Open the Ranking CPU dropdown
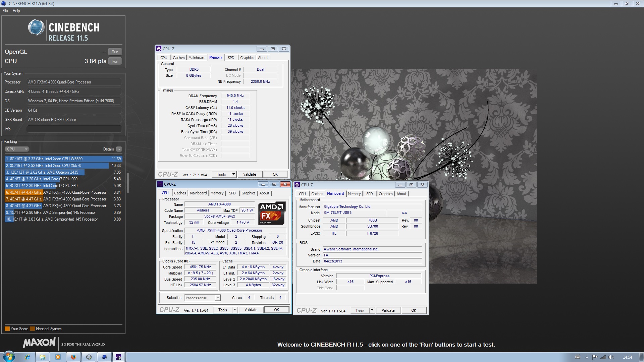The height and width of the screenshot is (362, 644). click(x=17, y=149)
